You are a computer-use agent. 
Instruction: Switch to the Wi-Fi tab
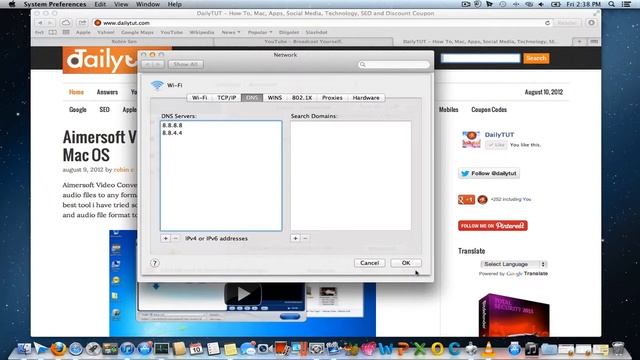[x=200, y=98]
